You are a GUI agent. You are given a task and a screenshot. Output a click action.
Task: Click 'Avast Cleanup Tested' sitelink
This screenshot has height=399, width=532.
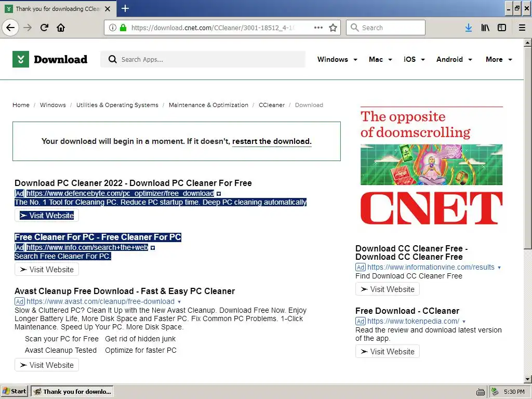click(x=61, y=350)
